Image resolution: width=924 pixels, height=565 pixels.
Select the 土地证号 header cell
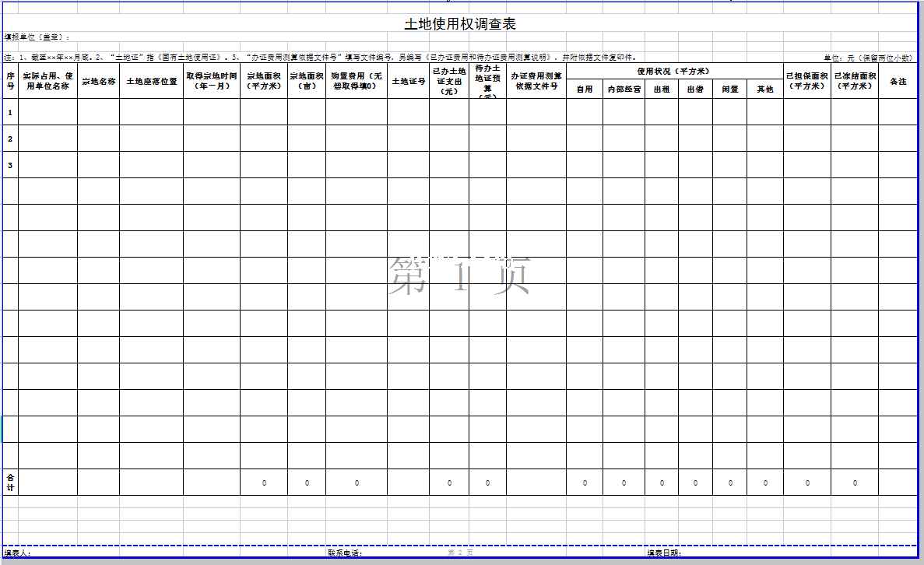click(x=408, y=81)
